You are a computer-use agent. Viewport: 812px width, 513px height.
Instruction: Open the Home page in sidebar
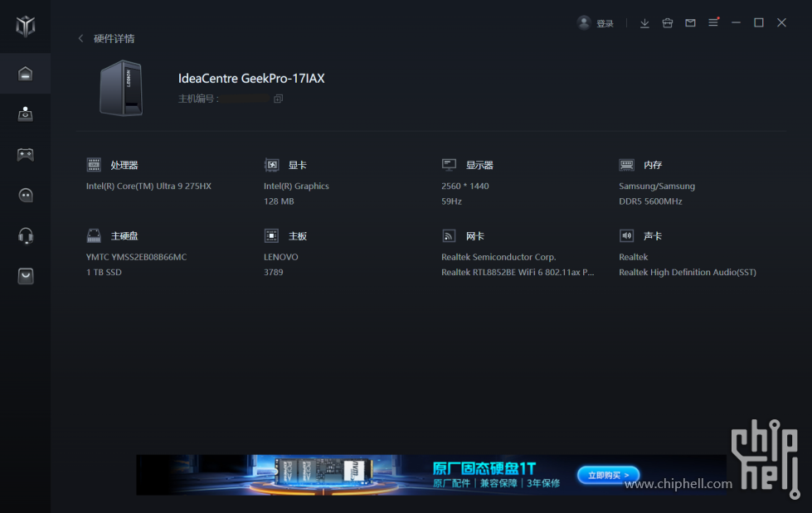click(26, 74)
